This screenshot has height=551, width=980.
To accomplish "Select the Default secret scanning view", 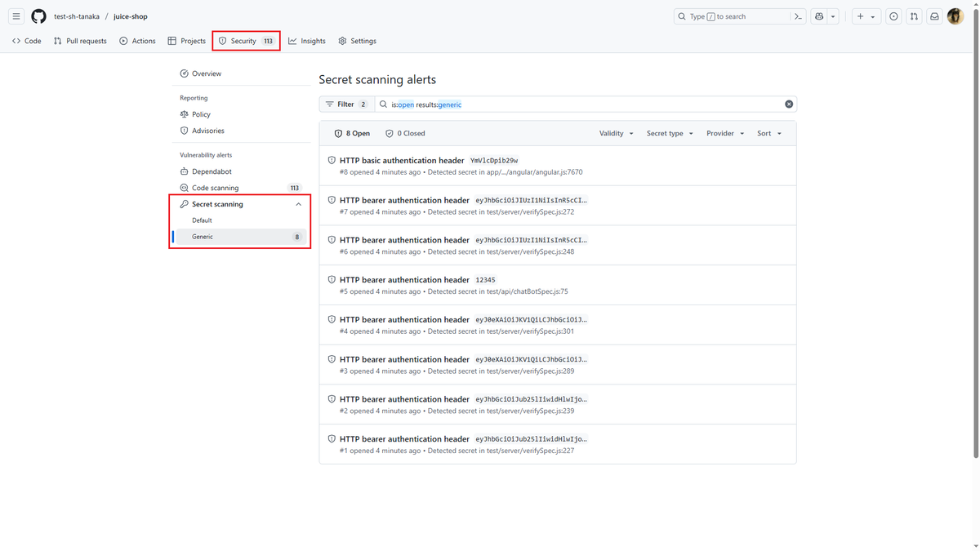I will (241, 220).
